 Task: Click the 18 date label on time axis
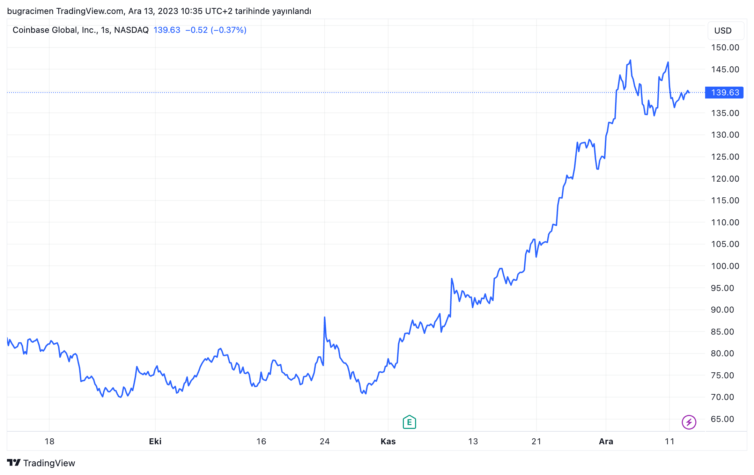(49, 440)
